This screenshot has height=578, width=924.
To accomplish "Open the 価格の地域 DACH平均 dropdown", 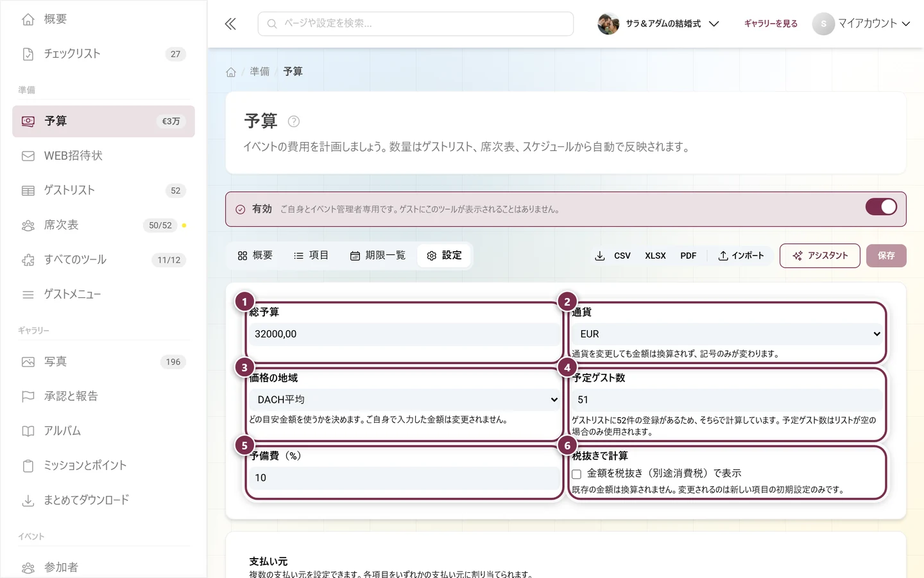I will (405, 399).
